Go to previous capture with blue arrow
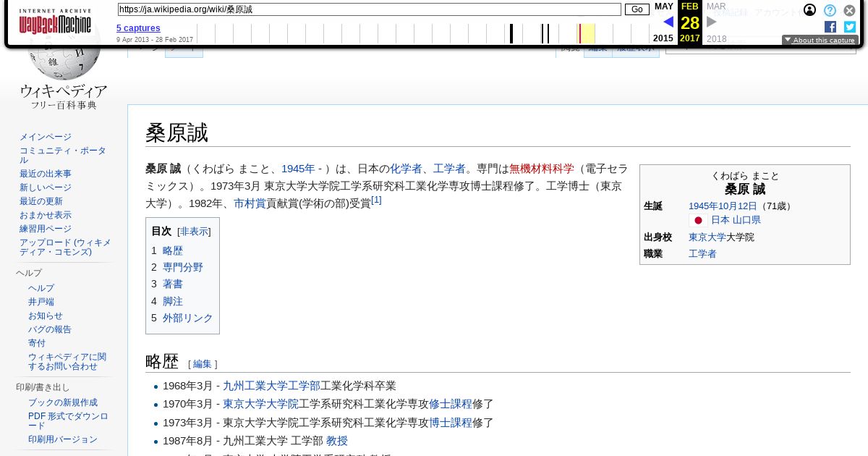The image size is (868, 456). pyautogui.click(x=668, y=22)
